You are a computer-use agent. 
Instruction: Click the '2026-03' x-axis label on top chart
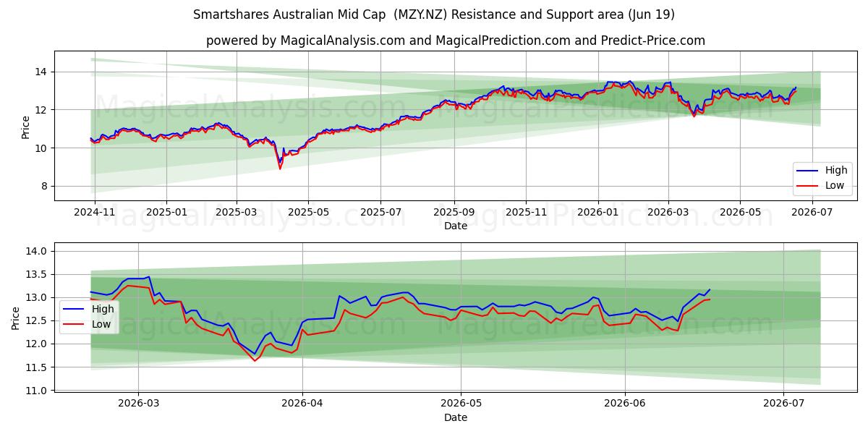668,213
